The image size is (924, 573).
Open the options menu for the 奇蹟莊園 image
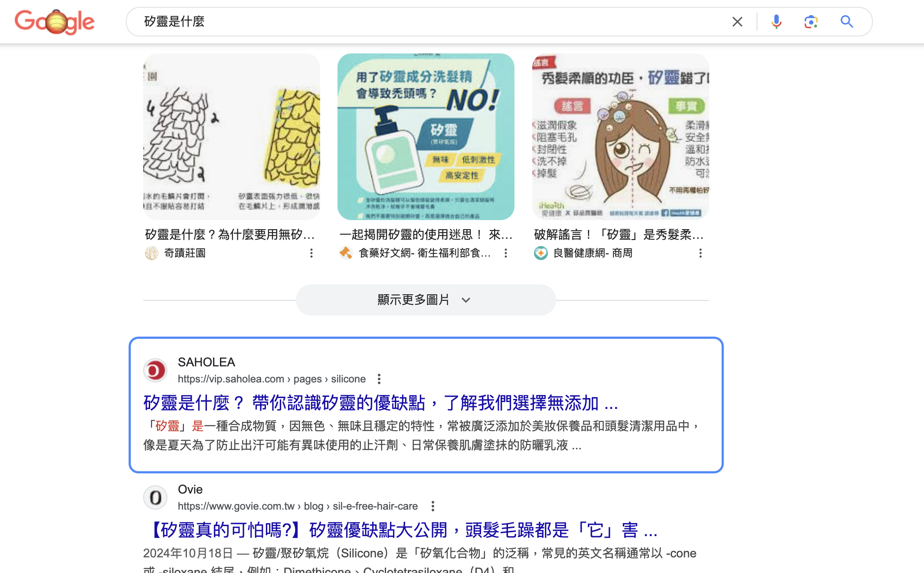click(x=311, y=253)
